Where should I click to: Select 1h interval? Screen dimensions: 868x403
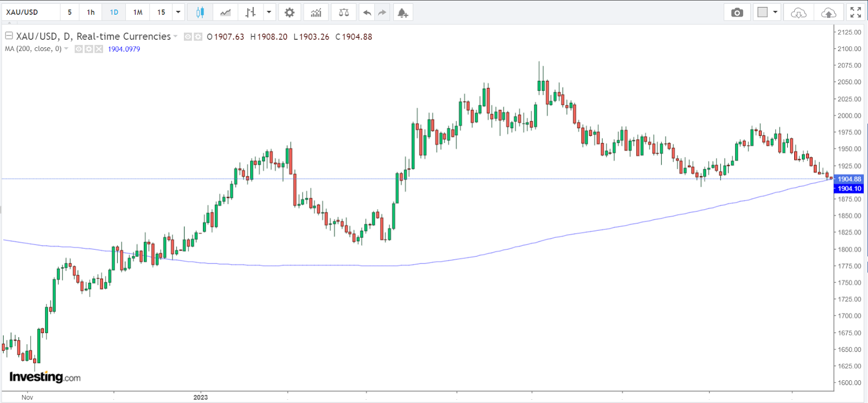click(x=91, y=12)
